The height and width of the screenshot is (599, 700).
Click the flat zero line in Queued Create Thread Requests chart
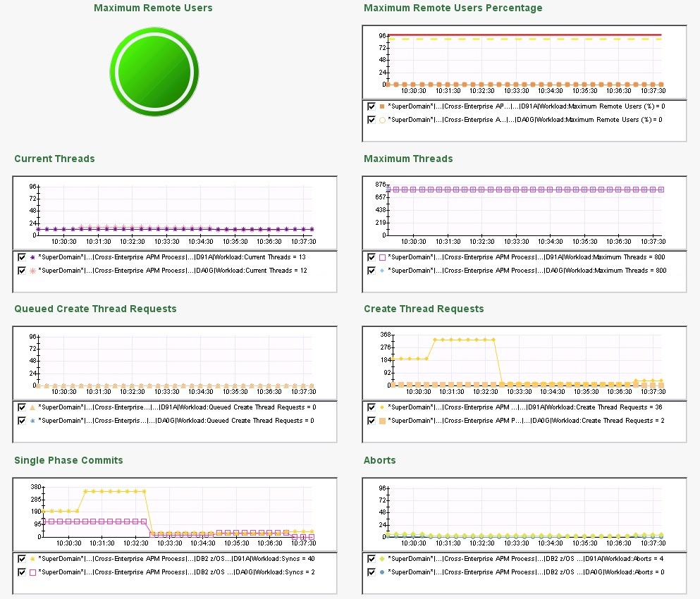[x=175, y=385]
